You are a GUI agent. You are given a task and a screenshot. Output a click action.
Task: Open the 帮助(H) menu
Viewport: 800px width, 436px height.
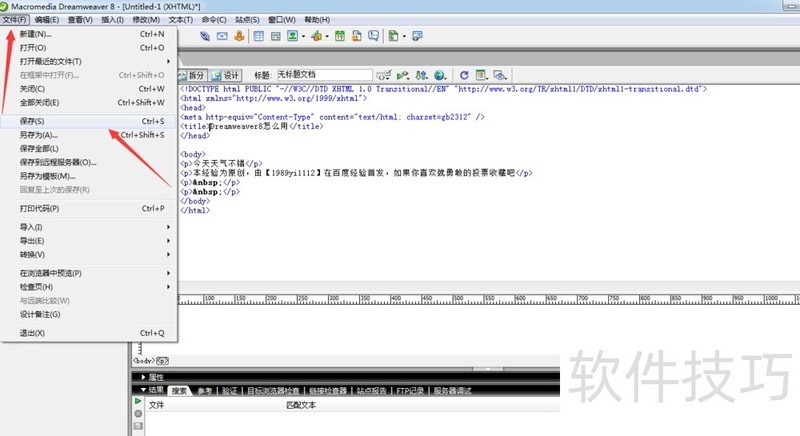(x=317, y=20)
